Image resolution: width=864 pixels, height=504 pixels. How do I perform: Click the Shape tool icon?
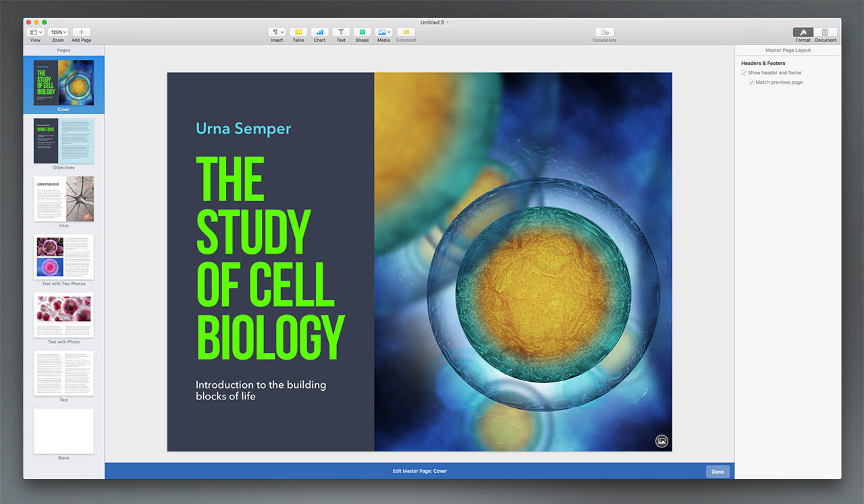[362, 32]
